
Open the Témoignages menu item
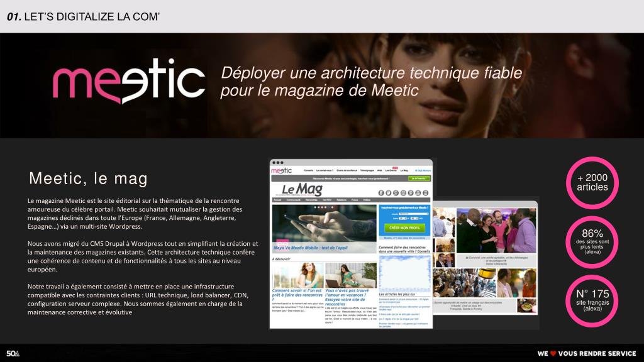coord(367,170)
